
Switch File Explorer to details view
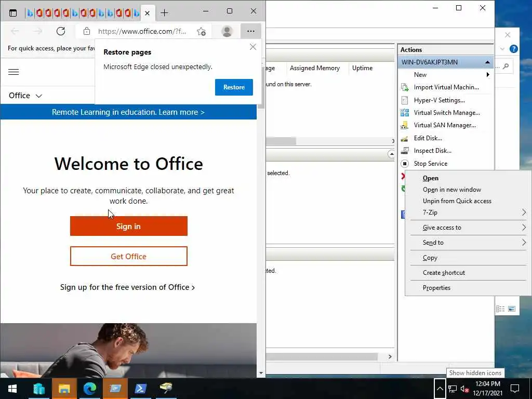[500, 309]
